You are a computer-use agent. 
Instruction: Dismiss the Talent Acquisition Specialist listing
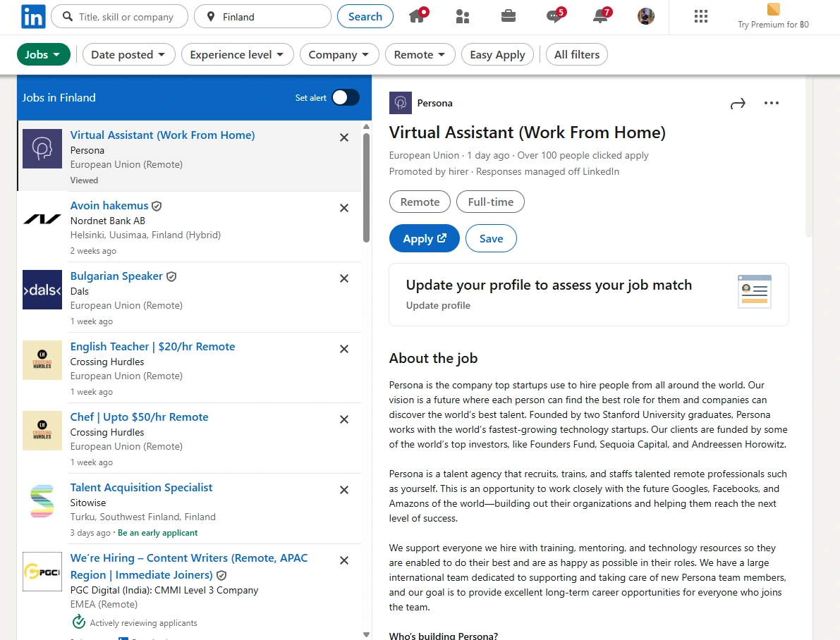pyautogui.click(x=344, y=490)
